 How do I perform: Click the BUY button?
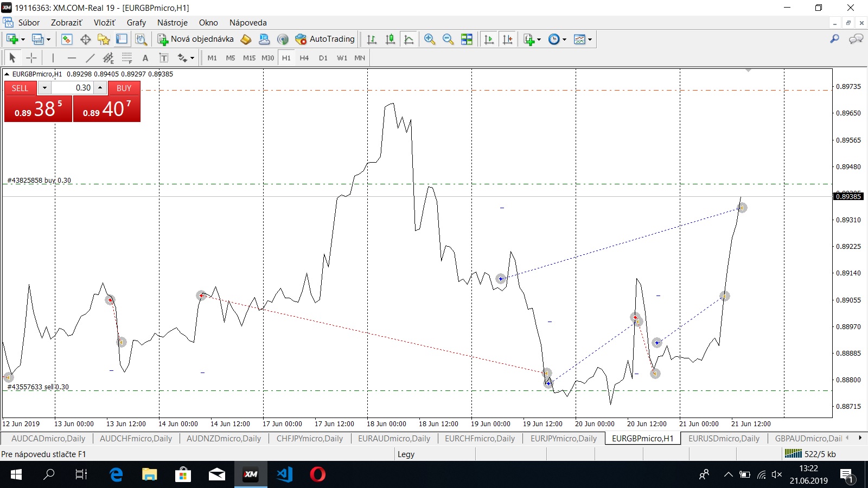coord(124,88)
